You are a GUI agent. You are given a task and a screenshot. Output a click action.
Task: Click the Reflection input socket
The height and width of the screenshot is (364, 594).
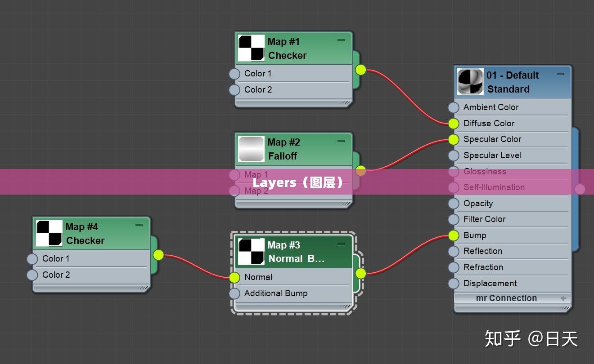click(454, 251)
